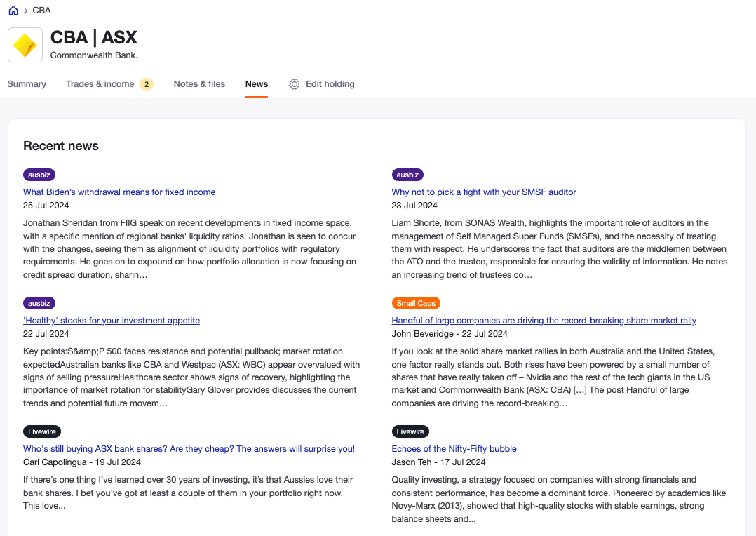Click the Livewire badge on the Nifty-Fifty article

click(x=410, y=431)
